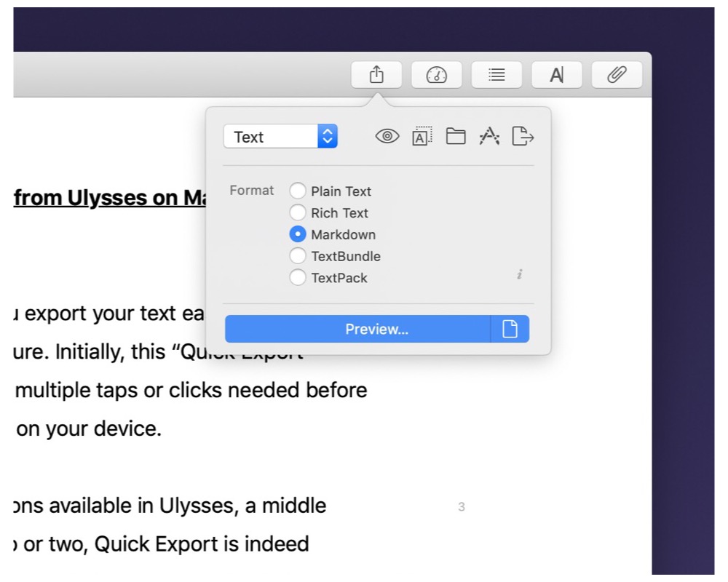
Task: Open the typography AI toolbar button
Action: [x=557, y=75]
